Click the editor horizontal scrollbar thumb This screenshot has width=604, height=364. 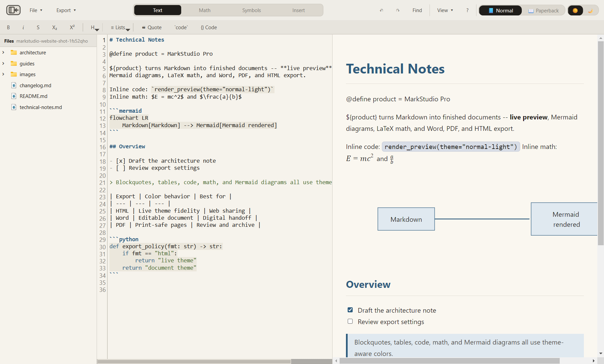(x=194, y=361)
